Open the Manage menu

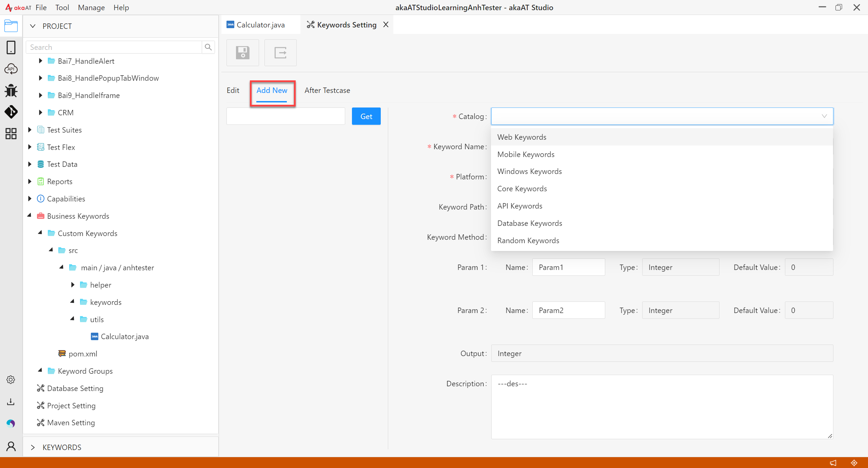[x=91, y=7]
